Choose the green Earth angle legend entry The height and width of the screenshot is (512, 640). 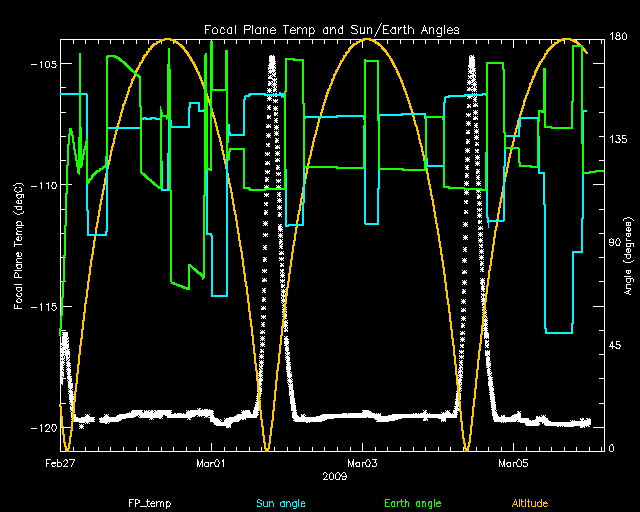point(411,503)
